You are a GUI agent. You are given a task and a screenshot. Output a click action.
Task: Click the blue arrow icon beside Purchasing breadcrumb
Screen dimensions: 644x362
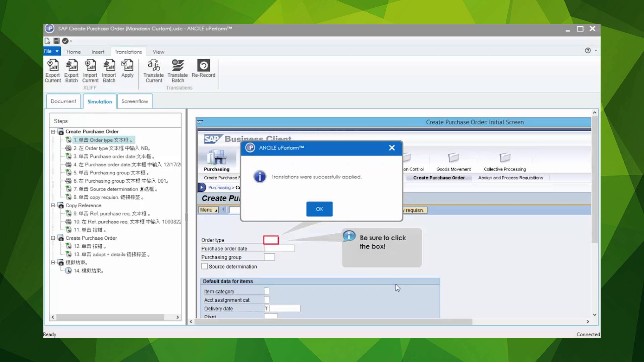tap(202, 187)
